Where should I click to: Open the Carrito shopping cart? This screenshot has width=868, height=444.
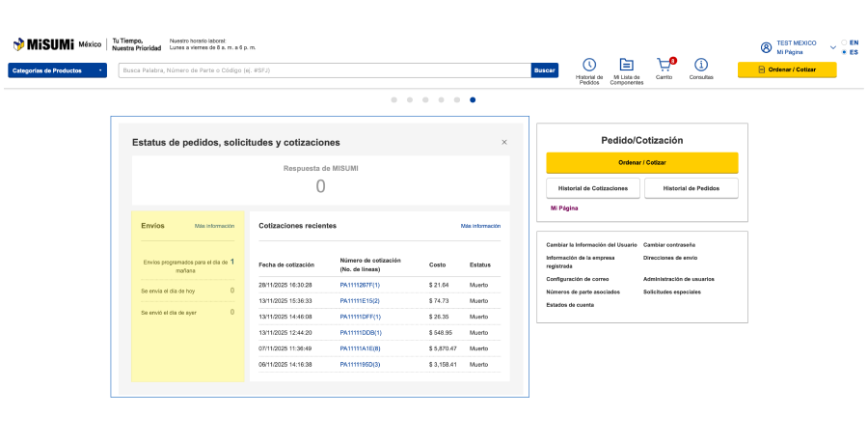tap(665, 65)
